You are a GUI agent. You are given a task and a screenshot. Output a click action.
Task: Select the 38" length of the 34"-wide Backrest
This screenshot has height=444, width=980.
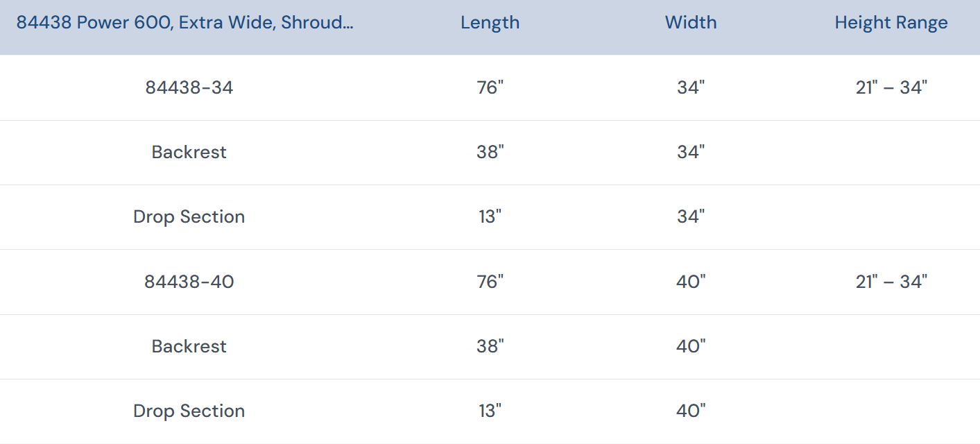tap(490, 152)
